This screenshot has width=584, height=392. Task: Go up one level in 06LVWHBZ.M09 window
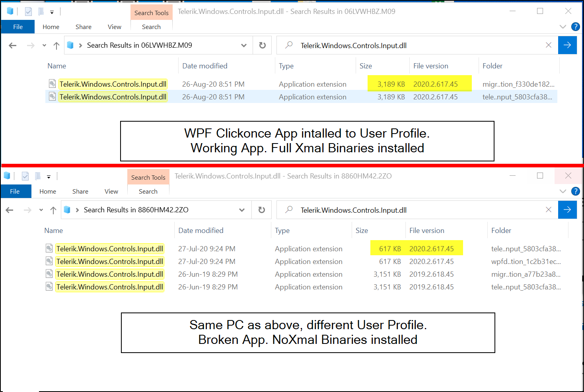pos(56,45)
